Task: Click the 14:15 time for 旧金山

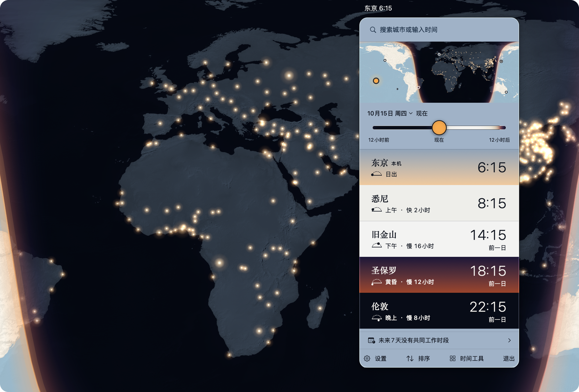Action: [x=488, y=235]
